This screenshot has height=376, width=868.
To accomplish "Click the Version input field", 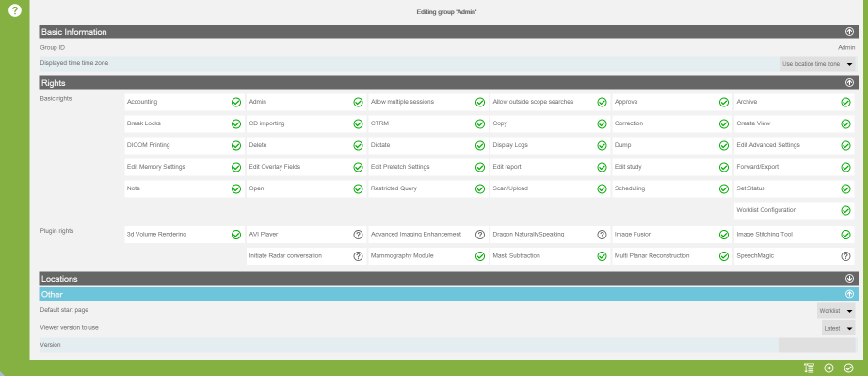I will click(816, 345).
